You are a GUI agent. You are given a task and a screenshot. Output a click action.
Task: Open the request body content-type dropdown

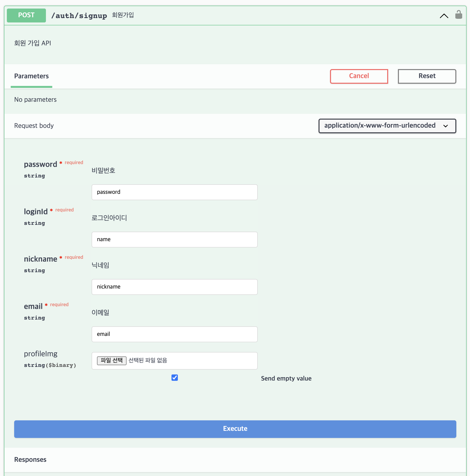pos(387,126)
